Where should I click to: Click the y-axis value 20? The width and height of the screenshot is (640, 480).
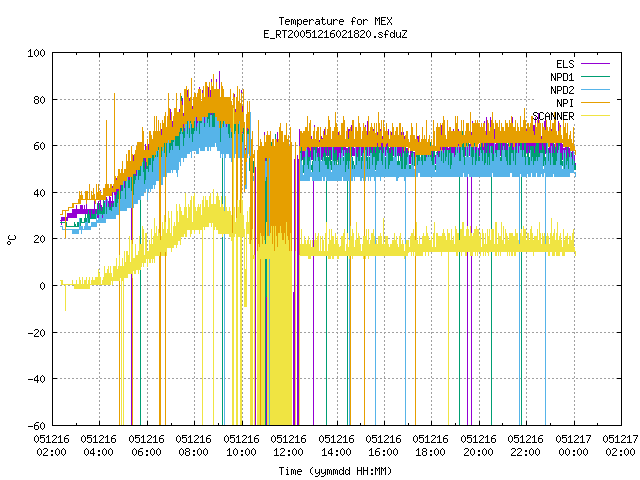(39, 239)
